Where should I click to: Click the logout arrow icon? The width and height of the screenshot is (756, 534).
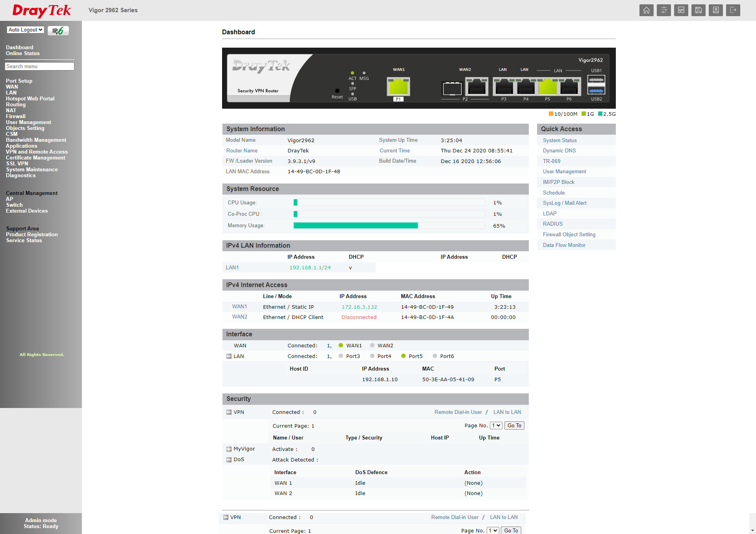point(733,10)
